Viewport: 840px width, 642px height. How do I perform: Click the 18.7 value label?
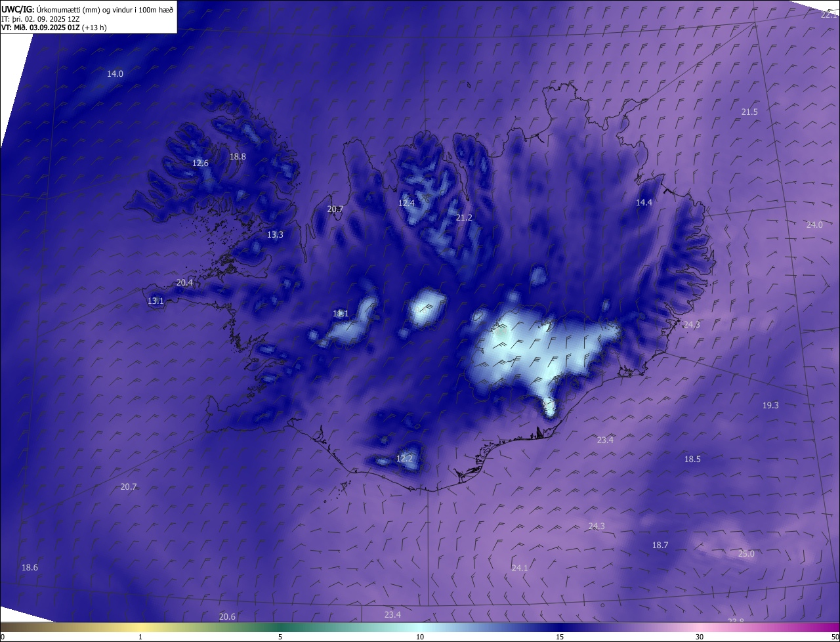click(x=660, y=546)
